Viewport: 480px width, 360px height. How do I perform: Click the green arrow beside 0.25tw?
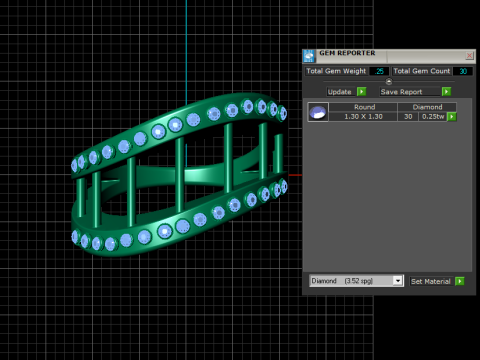[452, 117]
